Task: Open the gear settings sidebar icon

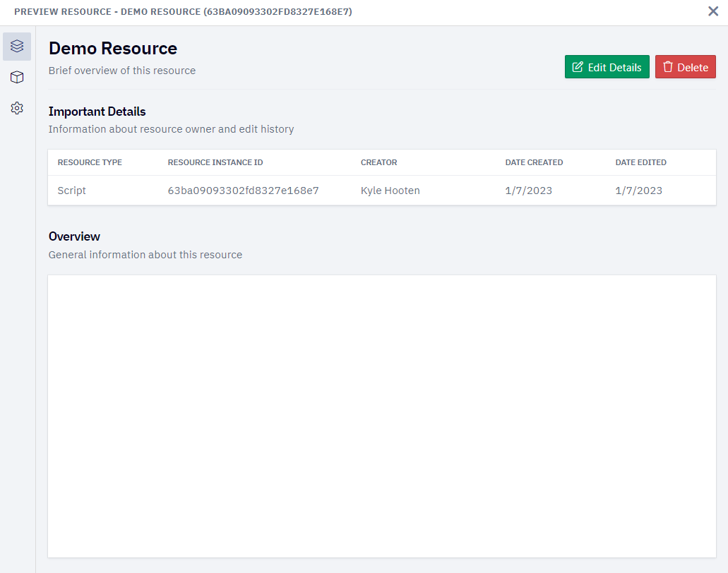Action: pos(17,108)
